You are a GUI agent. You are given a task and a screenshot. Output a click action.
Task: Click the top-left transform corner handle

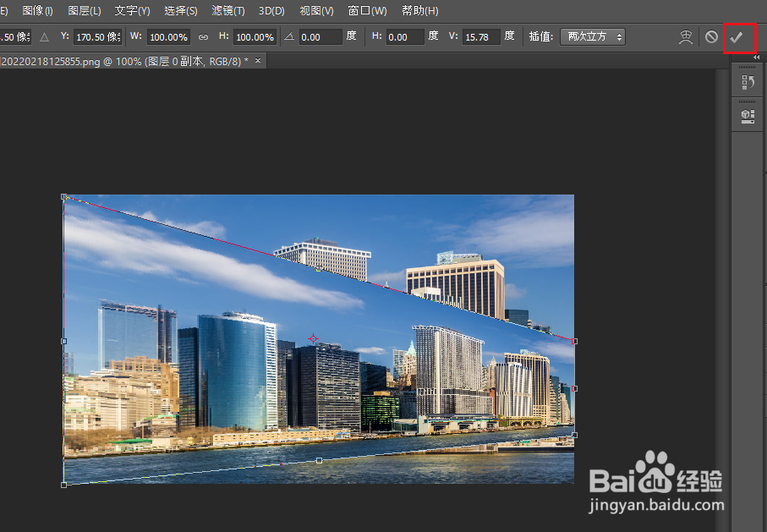(x=64, y=197)
